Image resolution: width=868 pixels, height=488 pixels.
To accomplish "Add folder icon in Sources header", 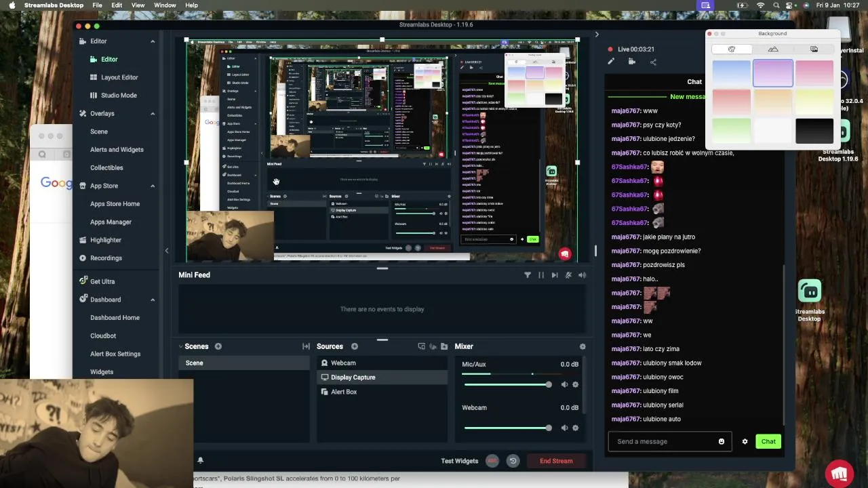I will point(444,346).
